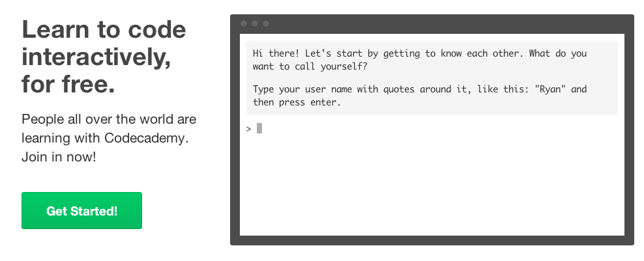Screen dimensions: 644x261
Task: Click the green Get Started! button
Action: pos(81,210)
